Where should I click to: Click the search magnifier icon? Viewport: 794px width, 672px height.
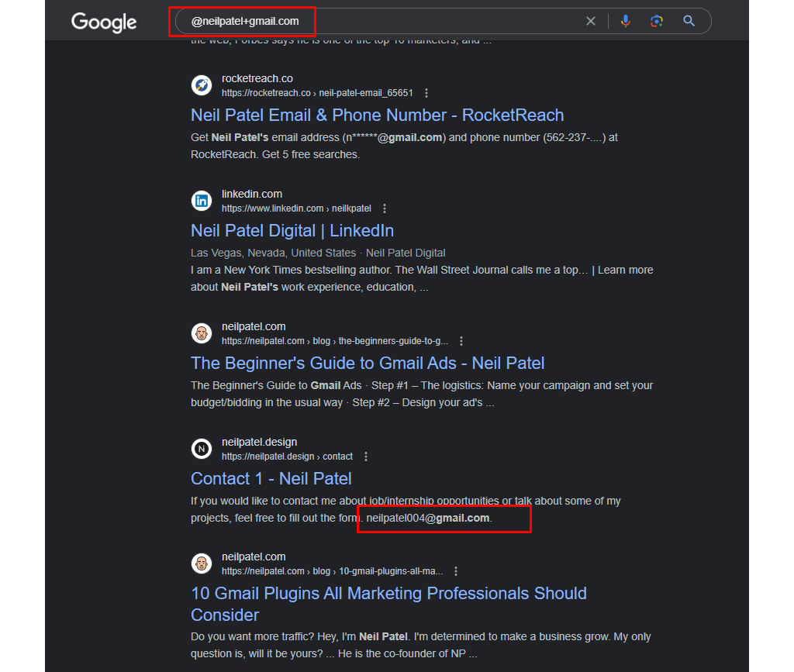point(689,21)
